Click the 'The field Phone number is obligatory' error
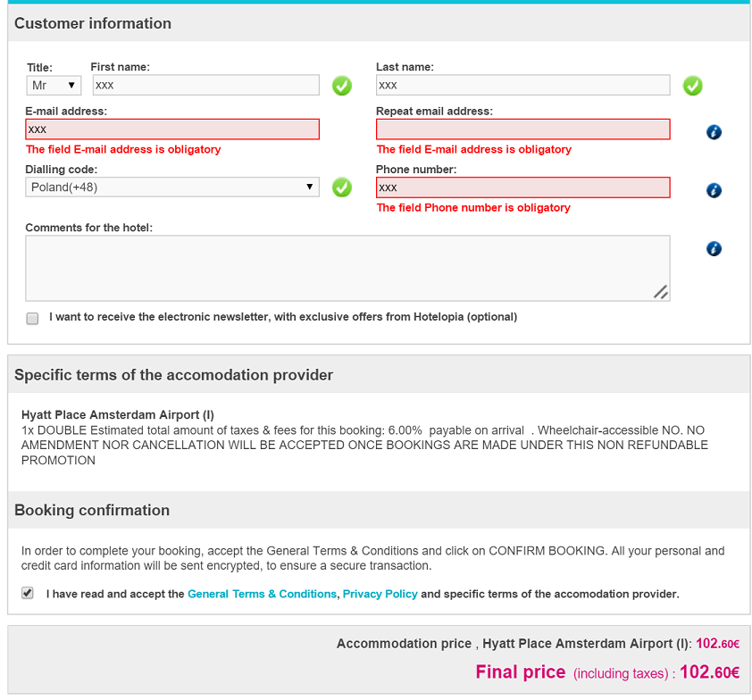The image size is (752, 700). (473, 208)
